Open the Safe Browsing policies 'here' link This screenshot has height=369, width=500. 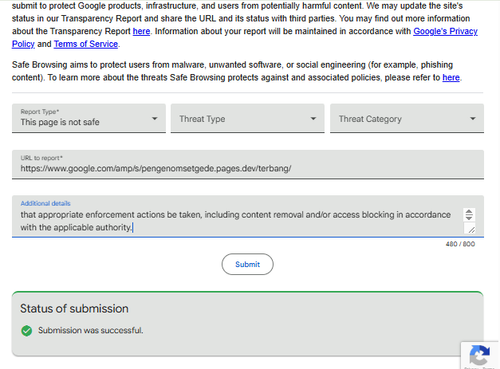coord(451,78)
